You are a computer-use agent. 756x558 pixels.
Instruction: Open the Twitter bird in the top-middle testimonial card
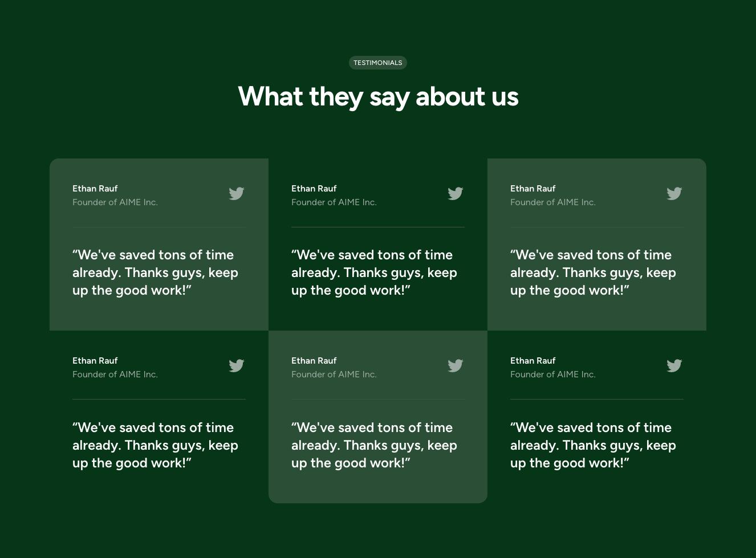pos(456,194)
